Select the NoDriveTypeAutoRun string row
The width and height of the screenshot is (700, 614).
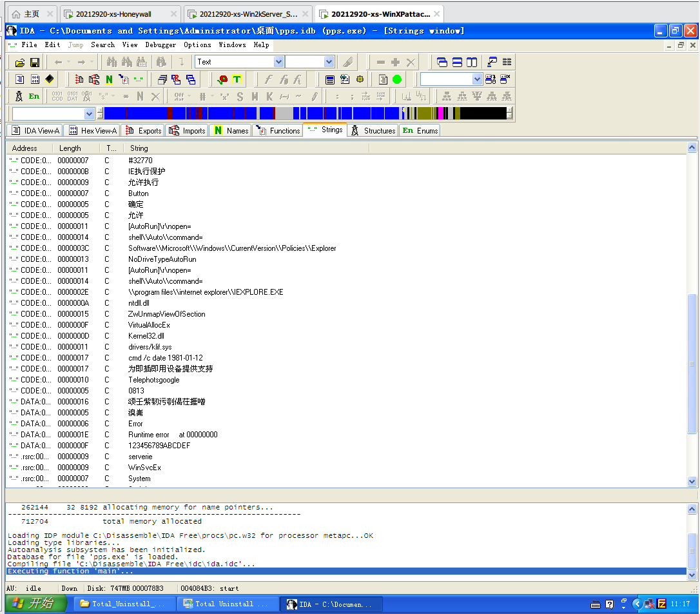tap(346, 259)
